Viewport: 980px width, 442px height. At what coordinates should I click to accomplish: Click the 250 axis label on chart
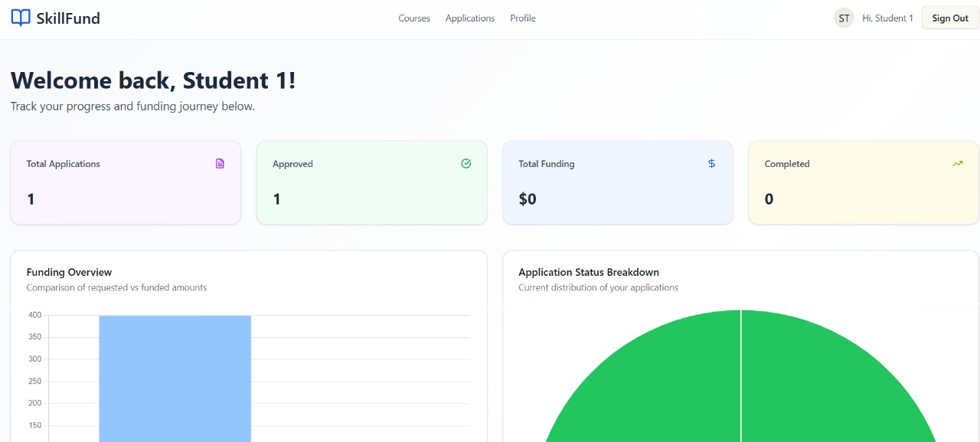[35, 381]
